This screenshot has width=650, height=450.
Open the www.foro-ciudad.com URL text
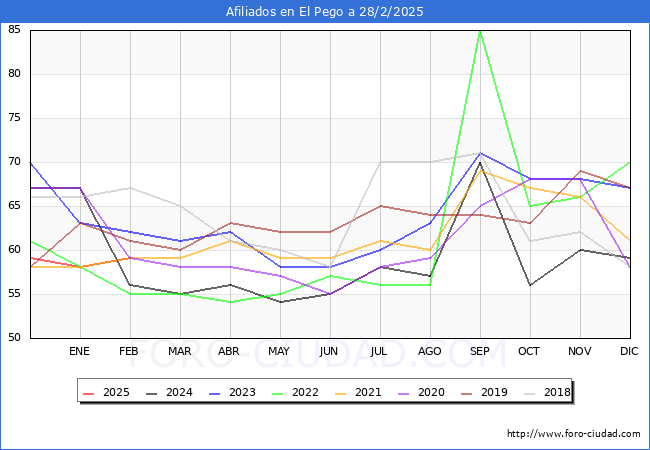(x=574, y=434)
